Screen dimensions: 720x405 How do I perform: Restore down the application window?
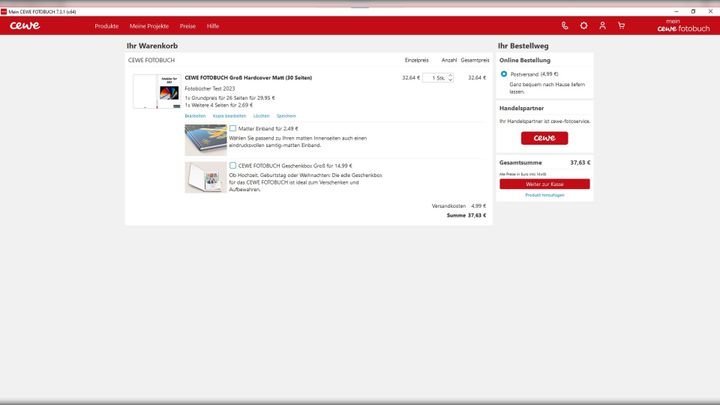(x=693, y=11)
